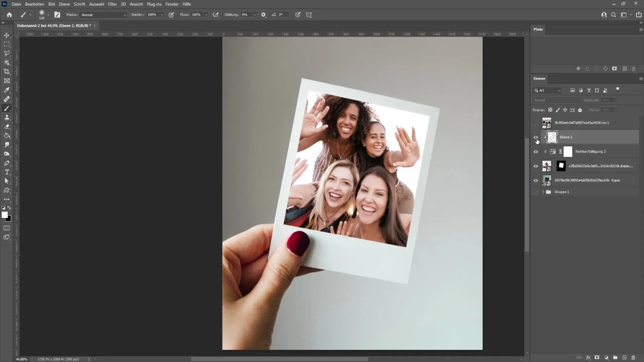Image resolution: width=644 pixels, height=362 pixels.
Task: Toggle lock transparent pixels
Action: point(550,110)
